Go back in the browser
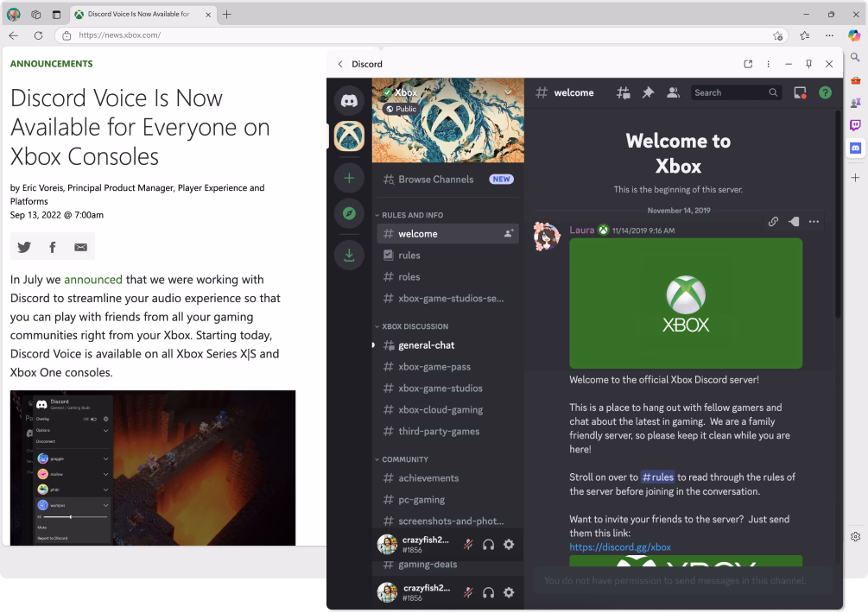This screenshot has height=613, width=868. click(x=14, y=35)
